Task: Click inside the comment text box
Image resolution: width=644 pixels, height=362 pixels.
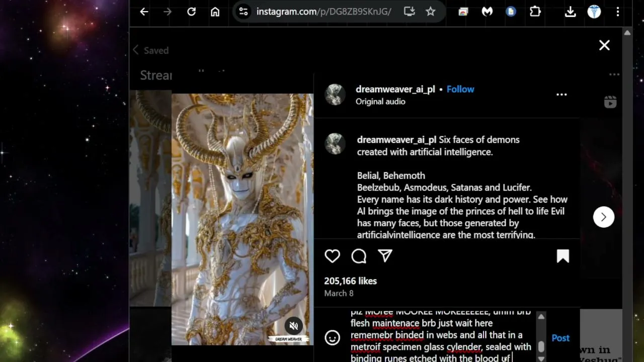Action: tap(441, 335)
